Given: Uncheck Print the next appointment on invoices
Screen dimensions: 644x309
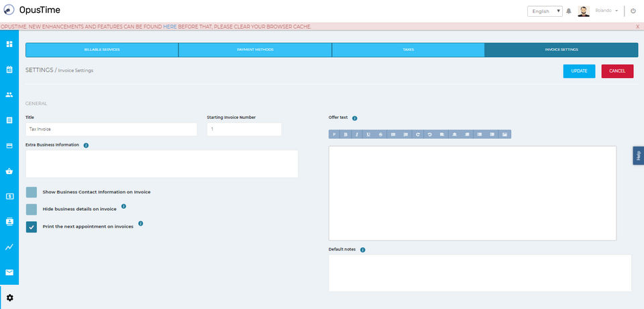Looking at the screenshot, I should (x=32, y=226).
